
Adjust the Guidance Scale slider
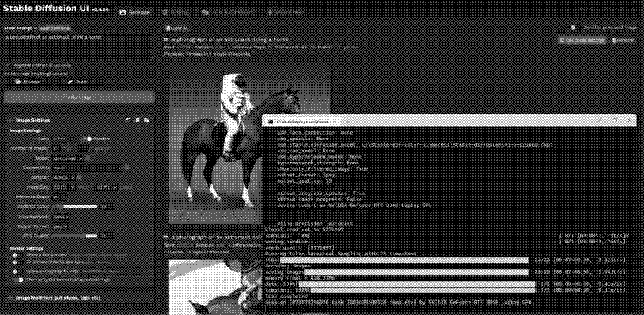point(76,206)
